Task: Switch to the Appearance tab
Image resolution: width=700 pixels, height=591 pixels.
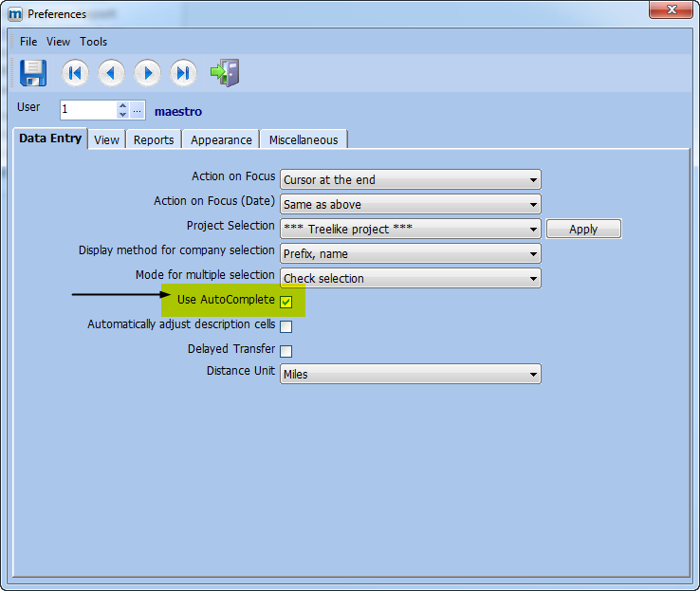Action: (221, 139)
